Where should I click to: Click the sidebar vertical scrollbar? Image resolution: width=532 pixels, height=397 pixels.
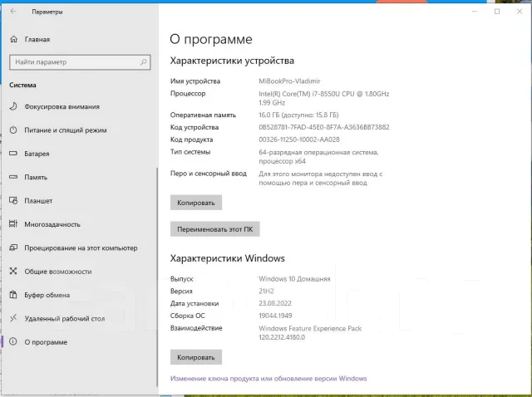pyautogui.click(x=157, y=277)
